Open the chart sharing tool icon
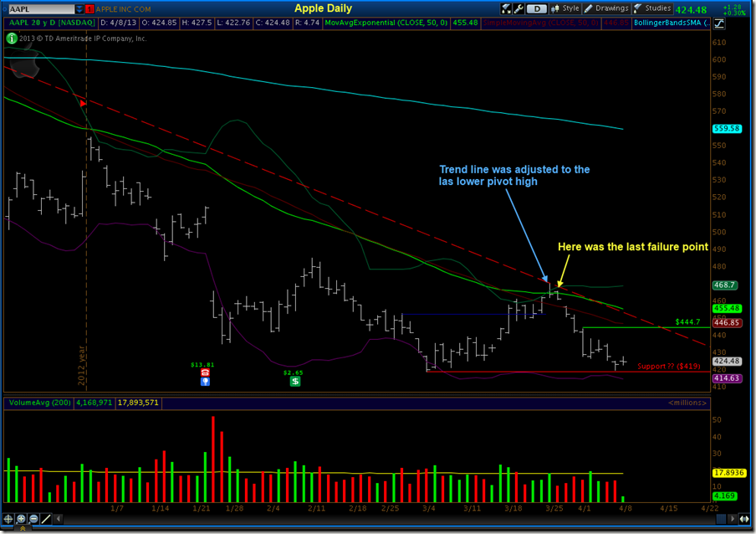The height and width of the screenshot is (534, 756). click(506, 8)
